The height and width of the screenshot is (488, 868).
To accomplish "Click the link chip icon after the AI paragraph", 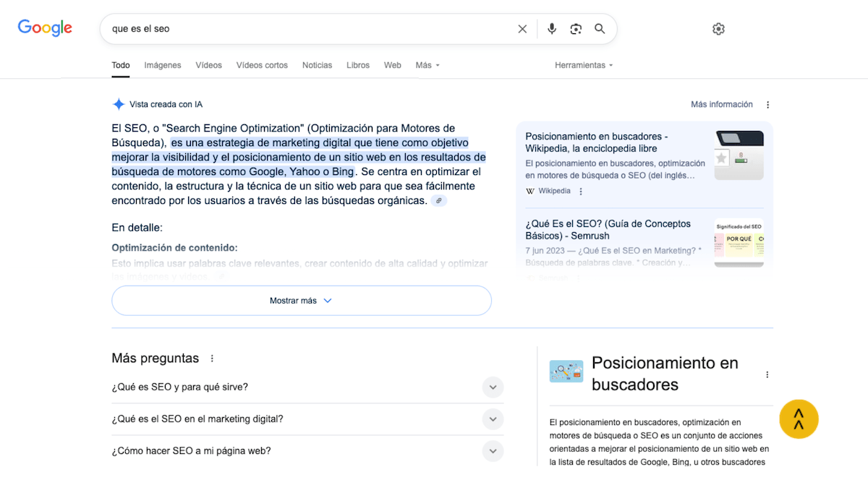I will [x=439, y=201].
